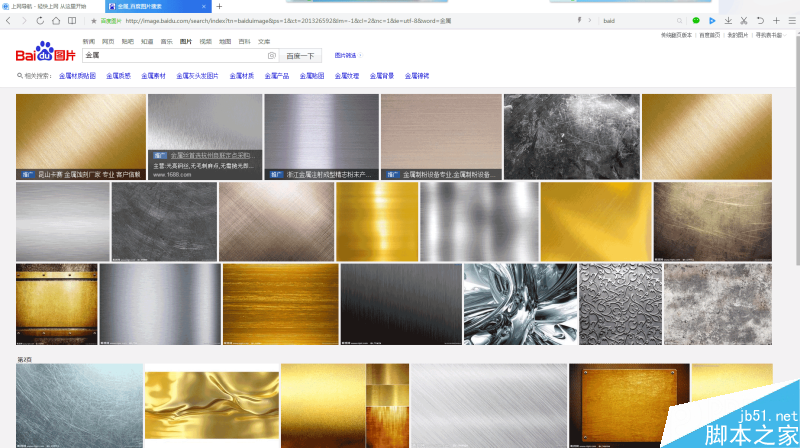Switch to the 上网导航 browser tab
This screenshot has width=800, height=448.
click(51, 6)
